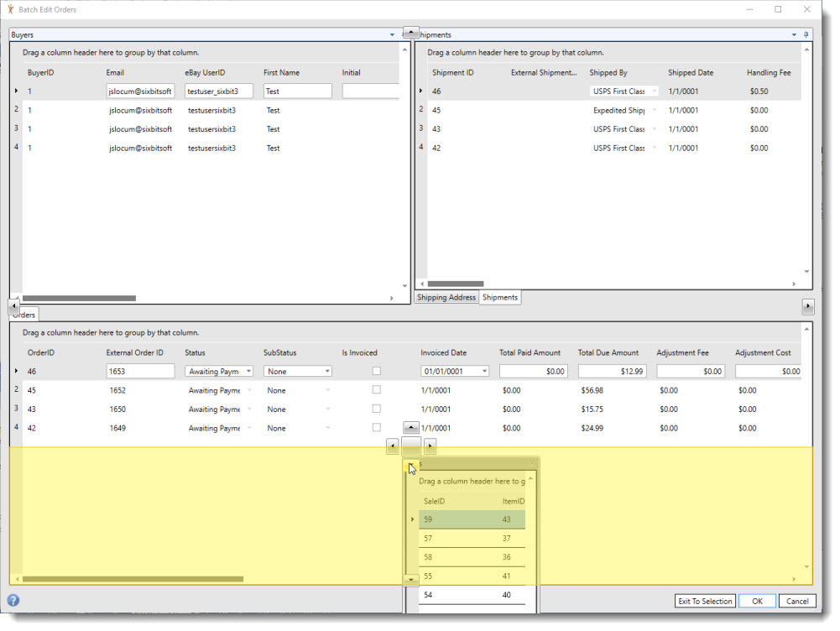Open the Status dropdown showing Awaiting Payment
840x631 pixels.
pos(248,370)
